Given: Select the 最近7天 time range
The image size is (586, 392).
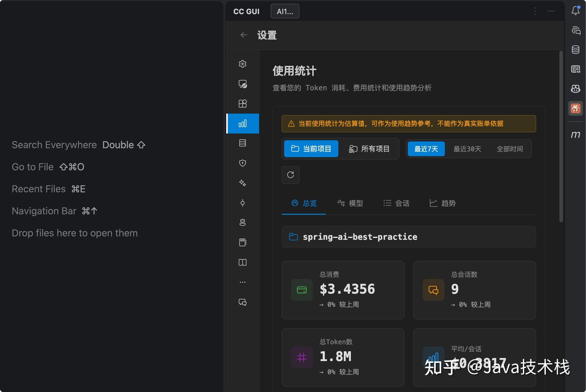Looking at the screenshot, I should 426,149.
